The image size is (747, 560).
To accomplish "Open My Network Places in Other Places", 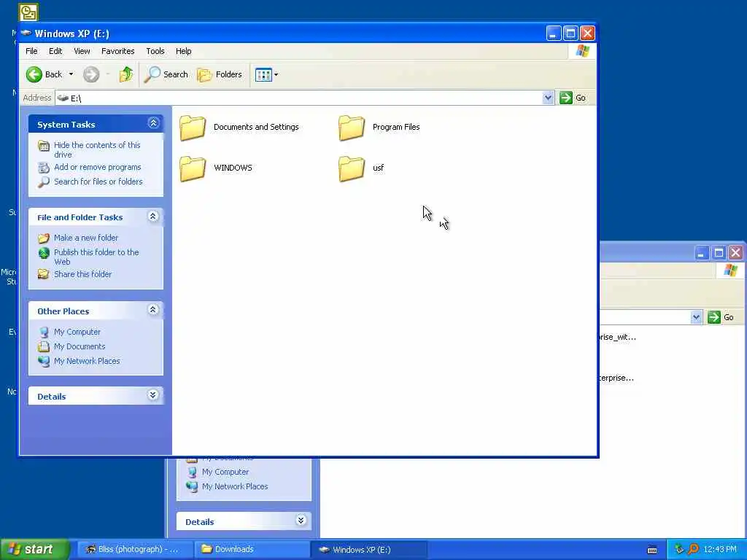I will point(87,361).
